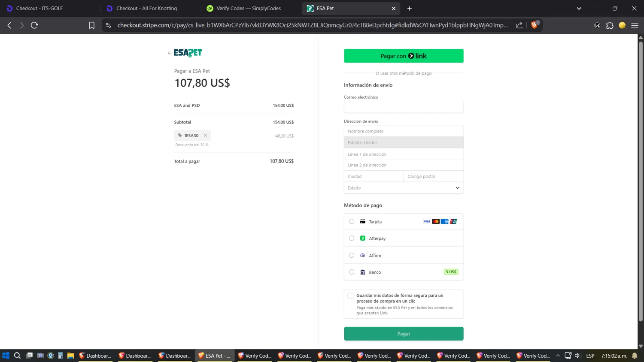The image size is (644, 362).
Task: Bookmark this page icon
Action: point(91,25)
